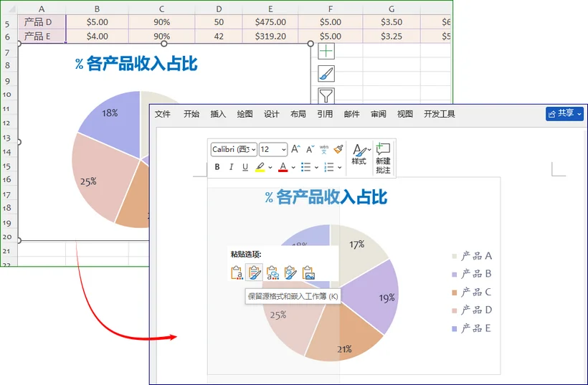Viewport: 588px width, 385px height.
Task: Select Excel row 6 header
Action: coord(7,37)
